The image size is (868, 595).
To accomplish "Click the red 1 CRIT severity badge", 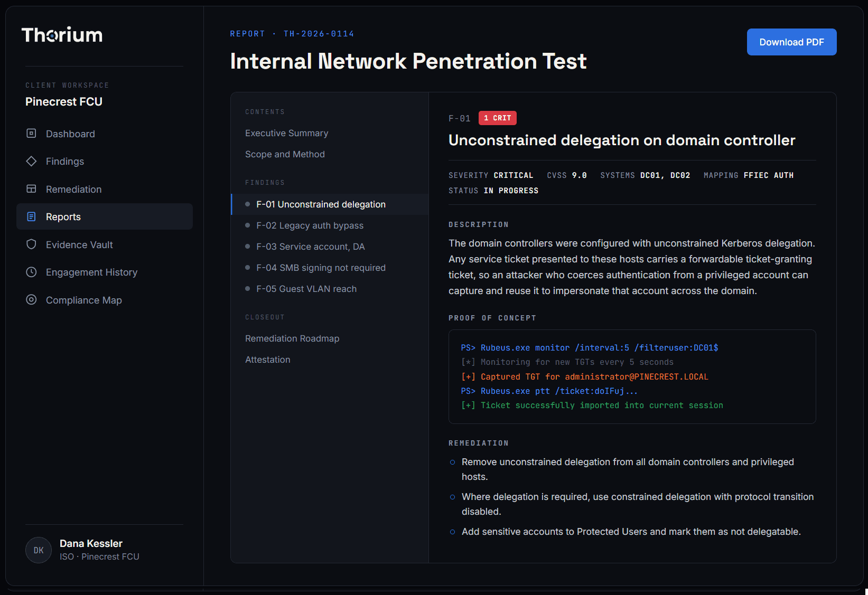I will [498, 118].
